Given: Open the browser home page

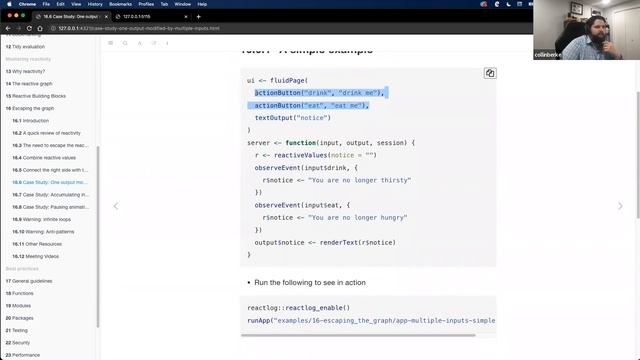Looking at the screenshot, I should click(40, 28).
